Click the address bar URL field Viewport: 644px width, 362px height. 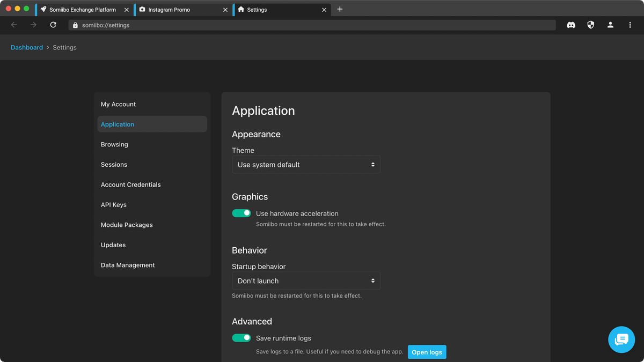click(311, 25)
